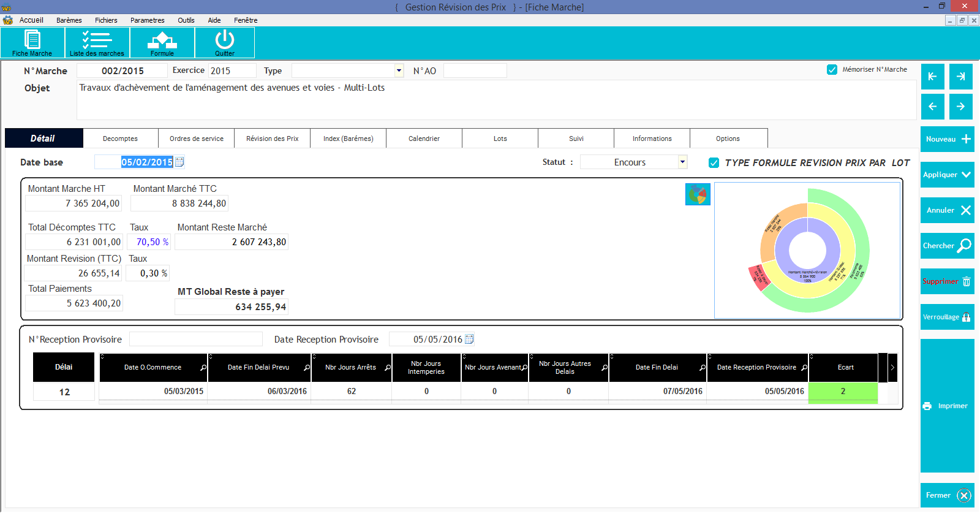Open the Statut Encours dropdown
This screenshot has height=513, width=980.
coord(682,162)
